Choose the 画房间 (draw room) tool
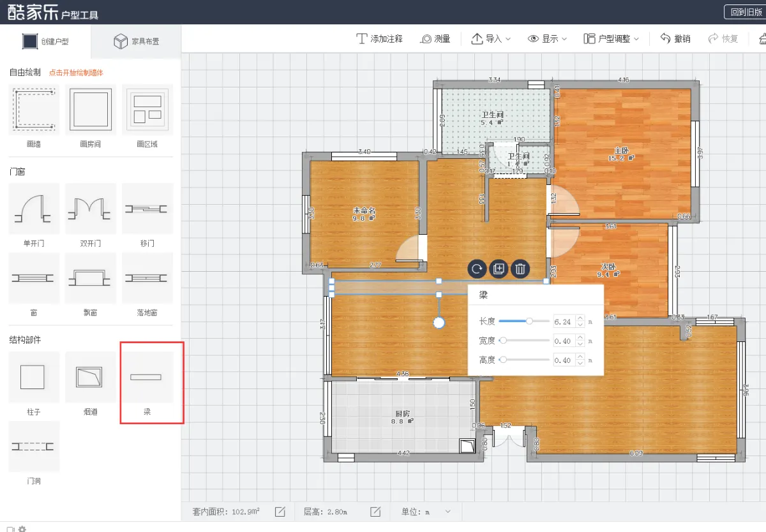 coord(90,109)
